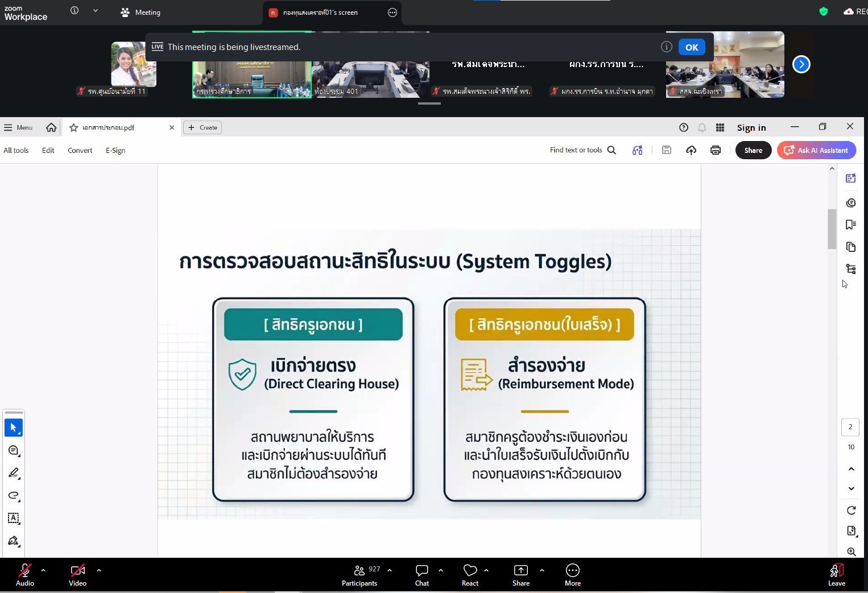Expand the Participants options caret
Image resolution: width=868 pixels, height=593 pixels.
[390, 570]
